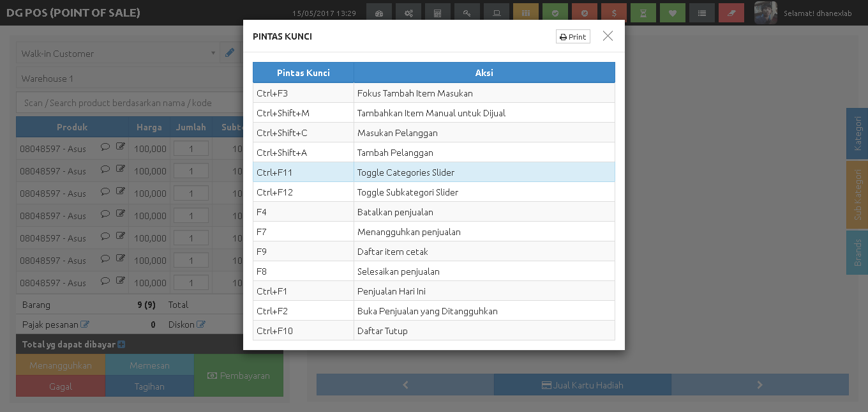Edit customer using the pencil icon

(x=230, y=53)
